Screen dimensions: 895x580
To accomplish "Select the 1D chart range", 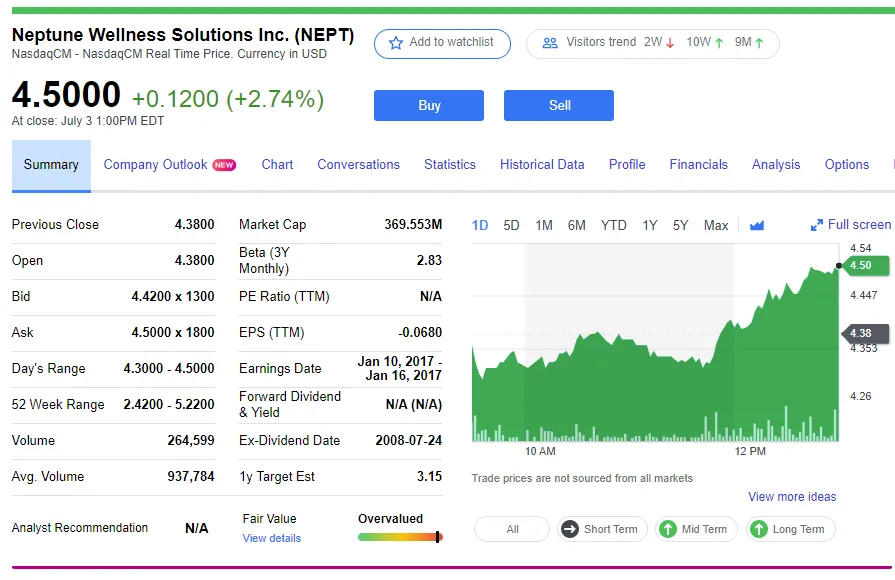I will 480,225.
